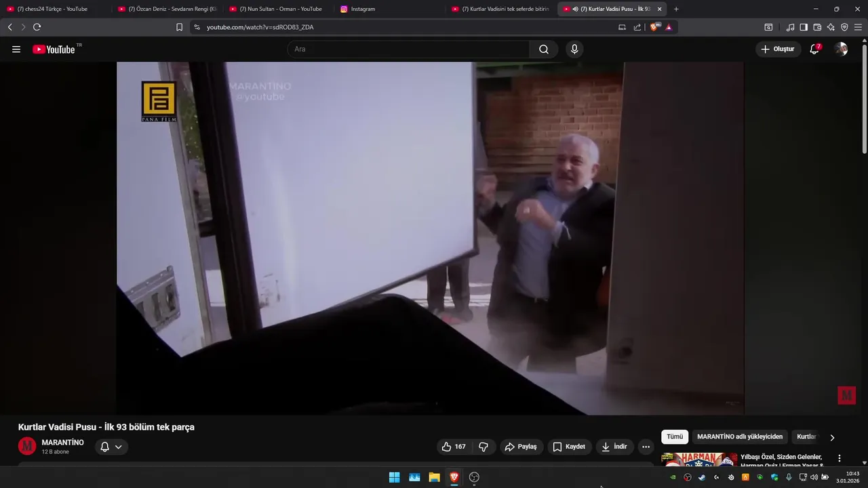Share the video via Paylaş
The image size is (868, 488).
[x=521, y=447]
